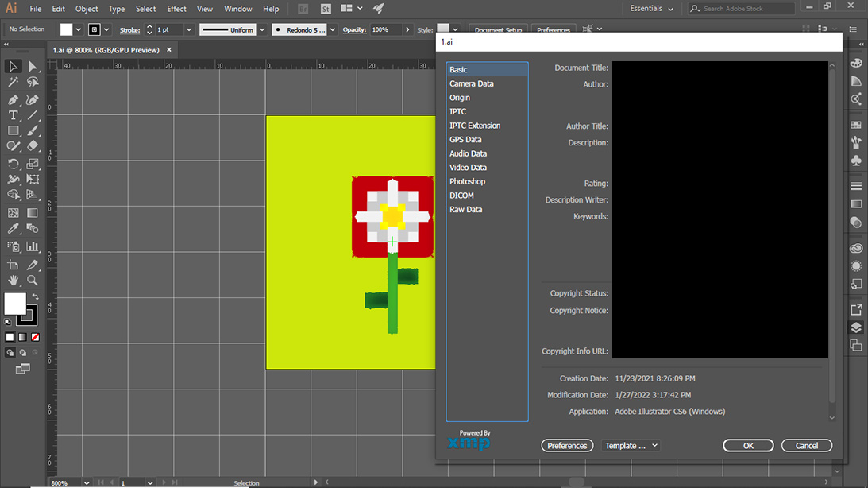Select the Type tool
Image resolution: width=868 pixels, height=488 pixels.
[14, 116]
